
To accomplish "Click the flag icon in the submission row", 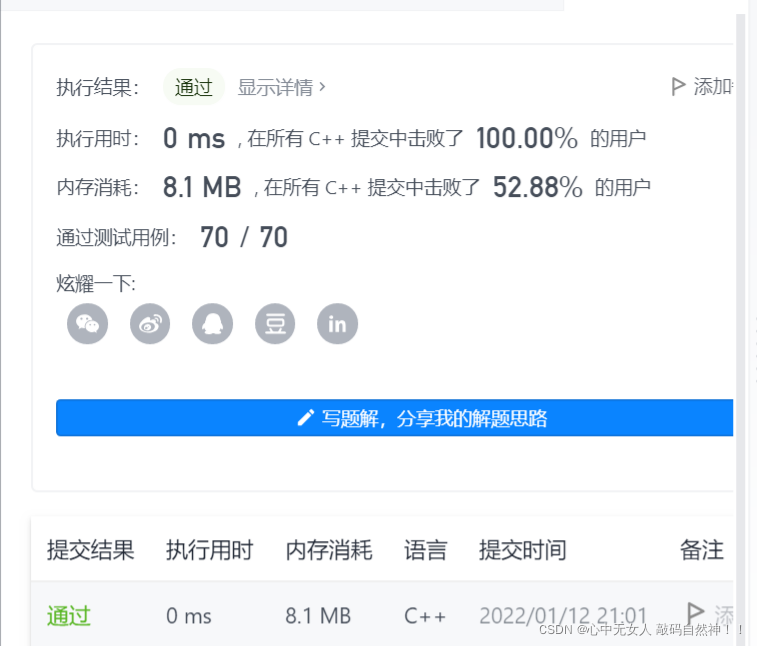I will [x=695, y=614].
